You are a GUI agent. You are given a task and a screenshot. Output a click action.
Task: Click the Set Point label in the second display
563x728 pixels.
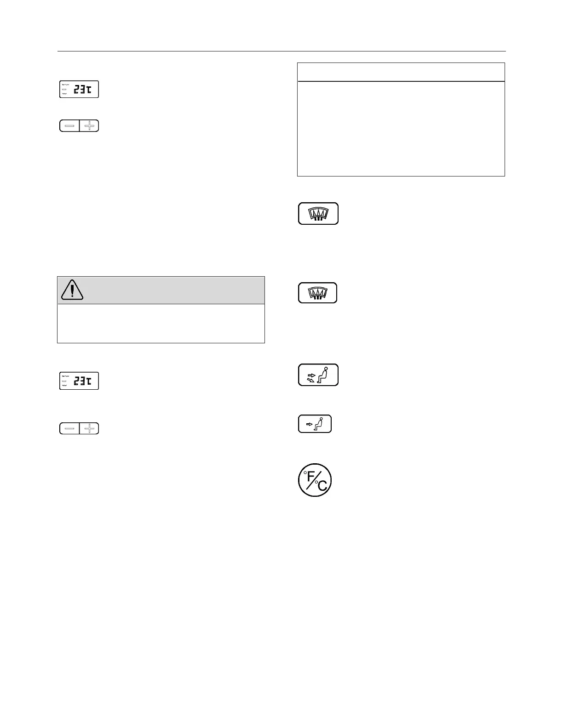tap(65, 376)
